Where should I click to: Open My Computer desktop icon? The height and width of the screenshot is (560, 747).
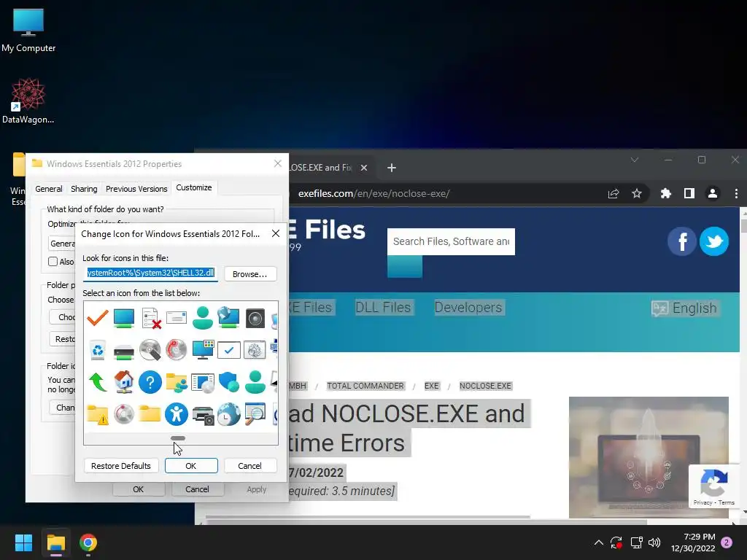tap(28, 30)
